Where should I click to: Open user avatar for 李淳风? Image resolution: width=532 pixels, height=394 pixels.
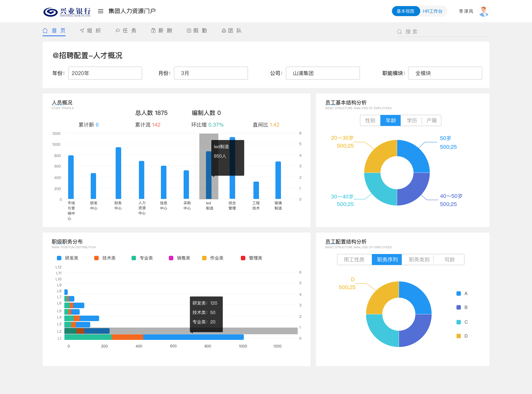pyautogui.click(x=483, y=11)
